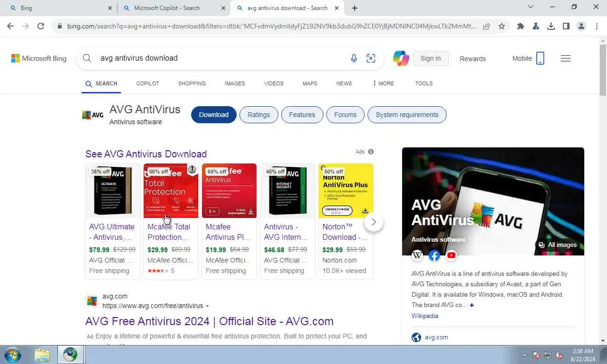Open File Explorer on taskbar
The image size is (607, 364).
click(42, 355)
